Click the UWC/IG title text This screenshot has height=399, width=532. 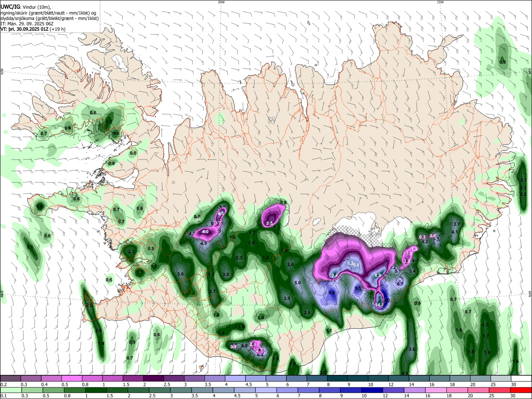[x=10, y=7]
